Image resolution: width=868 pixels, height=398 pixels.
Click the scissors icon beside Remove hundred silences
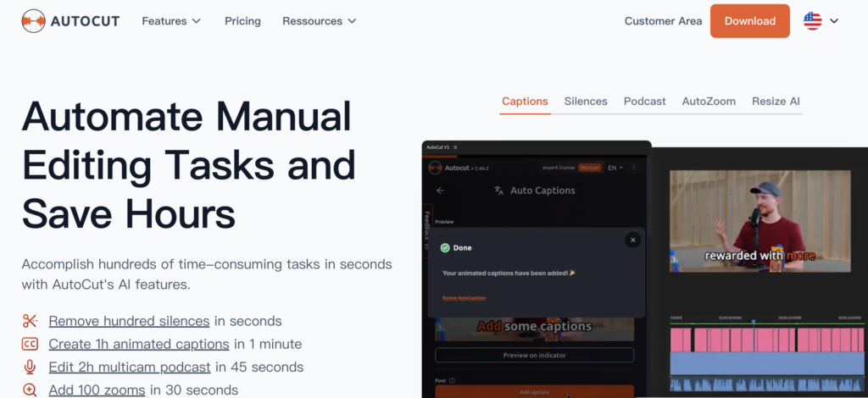coord(30,321)
